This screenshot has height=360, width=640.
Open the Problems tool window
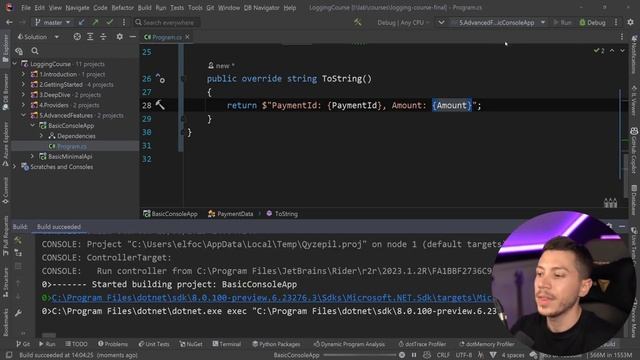point(113,344)
